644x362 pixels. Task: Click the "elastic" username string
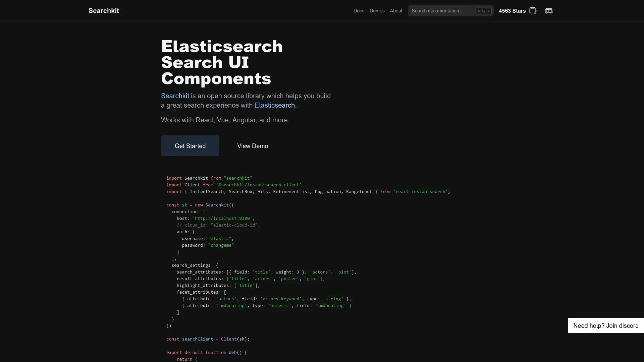[x=220, y=238]
